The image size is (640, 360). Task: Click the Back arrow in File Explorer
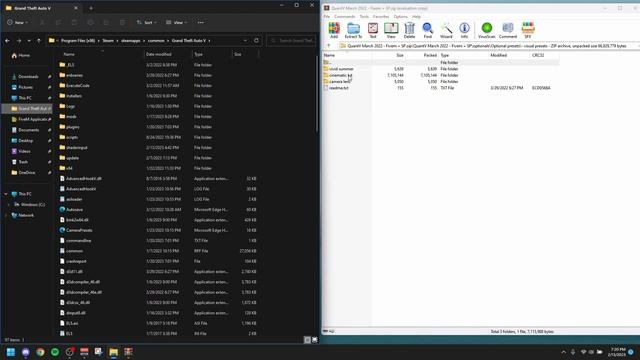pyautogui.click(x=7, y=41)
